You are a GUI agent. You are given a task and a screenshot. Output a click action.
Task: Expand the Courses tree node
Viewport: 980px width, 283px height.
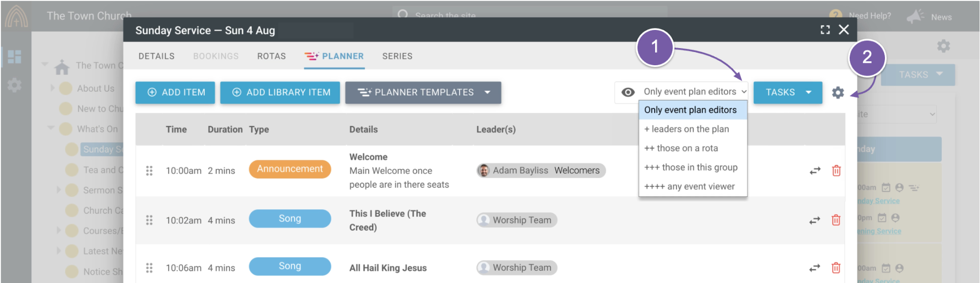[58, 230]
